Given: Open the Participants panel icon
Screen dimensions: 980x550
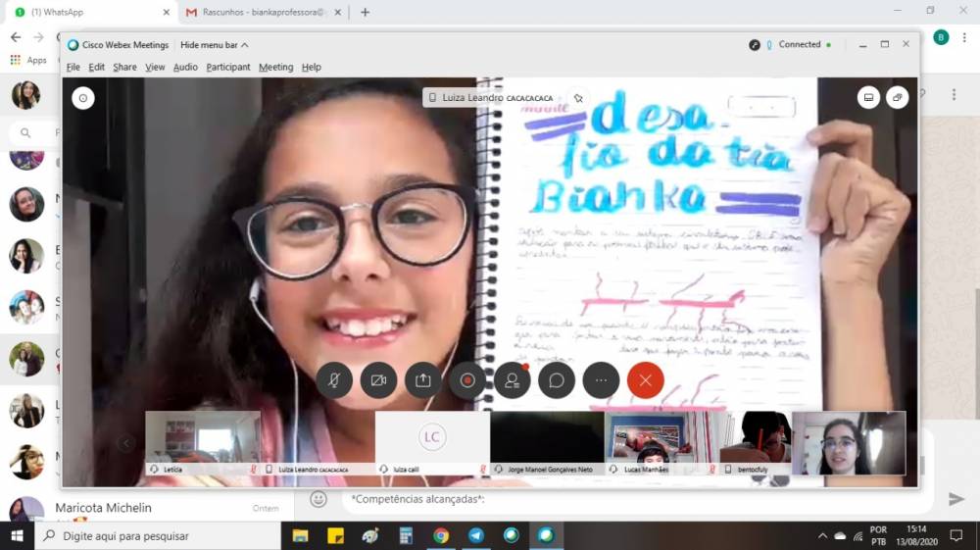Looking at the screenshot, I should pos(512,380).
